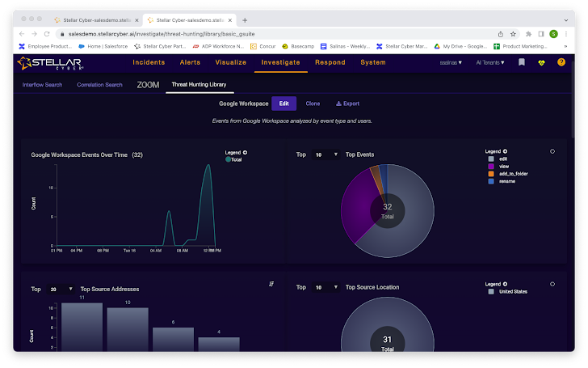Open Chrome three-dot menu

tap(566, 34)
